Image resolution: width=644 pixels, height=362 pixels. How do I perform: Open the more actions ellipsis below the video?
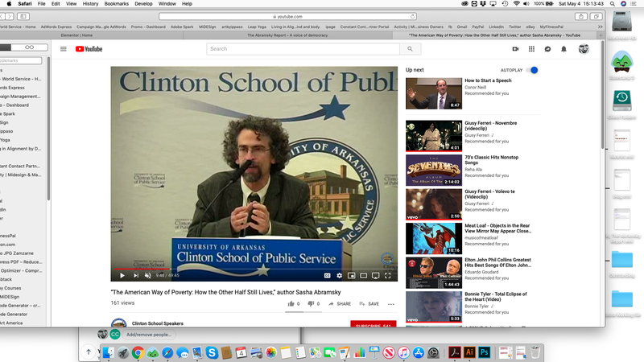(x=391, y=304)
